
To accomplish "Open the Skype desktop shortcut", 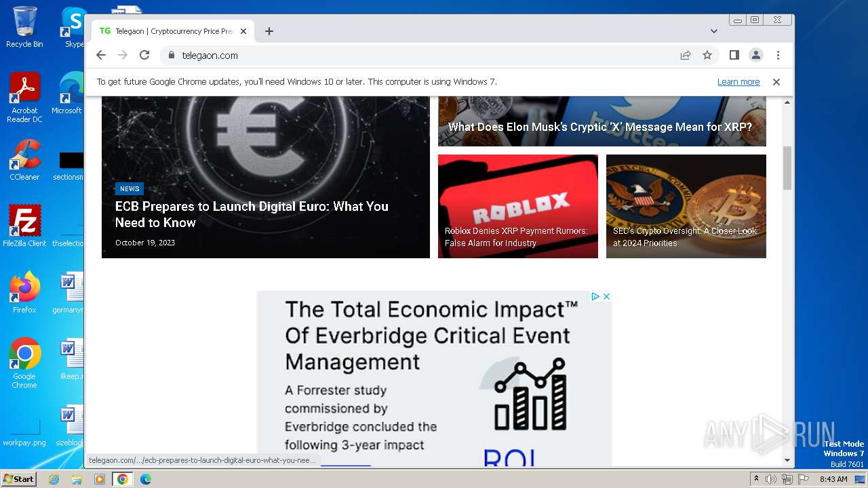I will [x=73, y=27].
